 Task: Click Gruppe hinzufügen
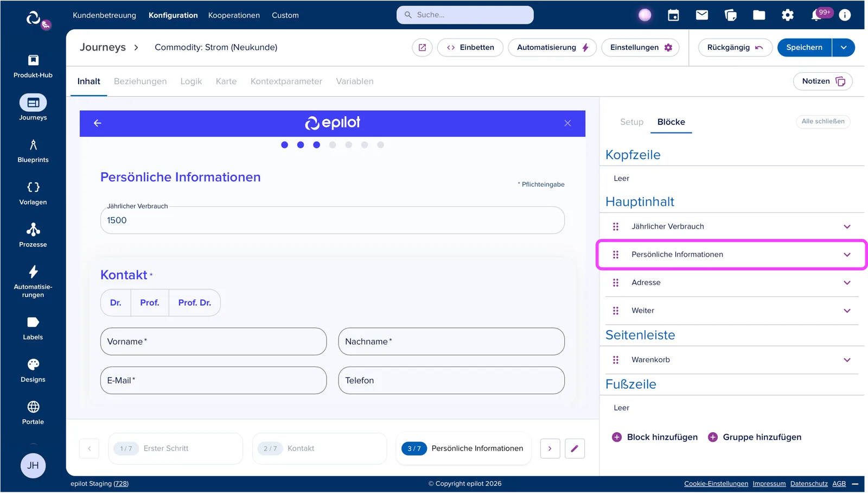[755, 438]
